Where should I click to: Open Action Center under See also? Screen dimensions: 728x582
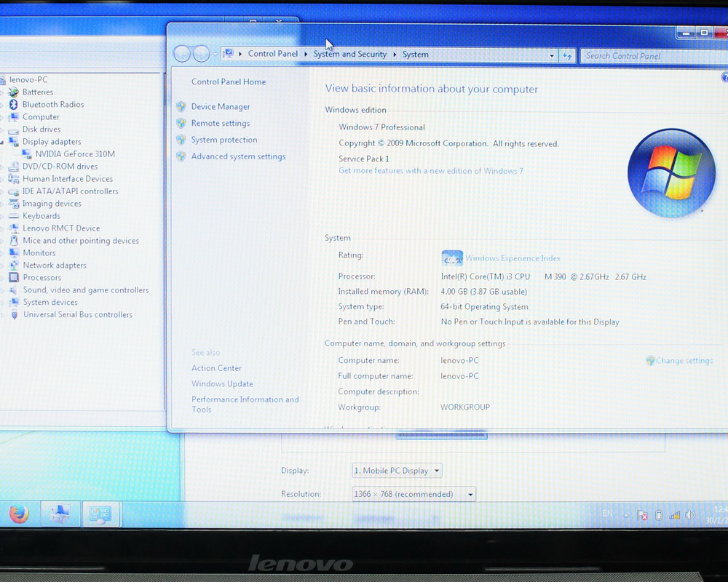(216, 368)
